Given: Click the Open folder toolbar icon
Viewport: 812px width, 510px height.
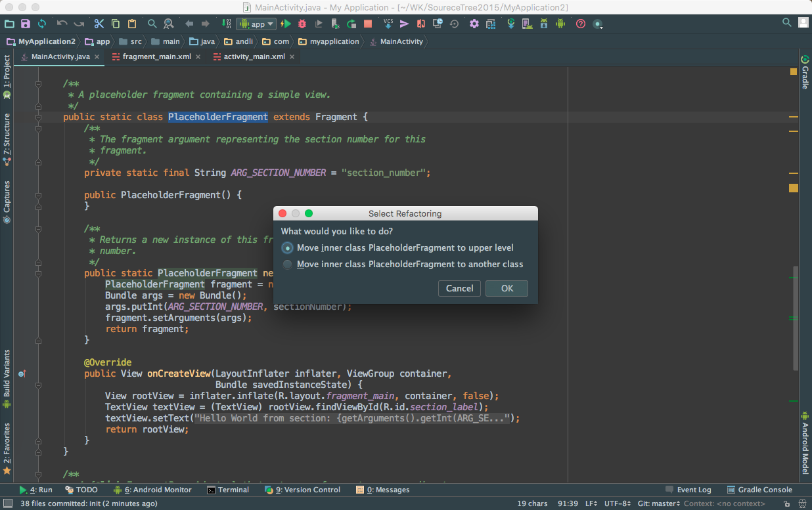Looking at the screenshot, I should 9,24.
